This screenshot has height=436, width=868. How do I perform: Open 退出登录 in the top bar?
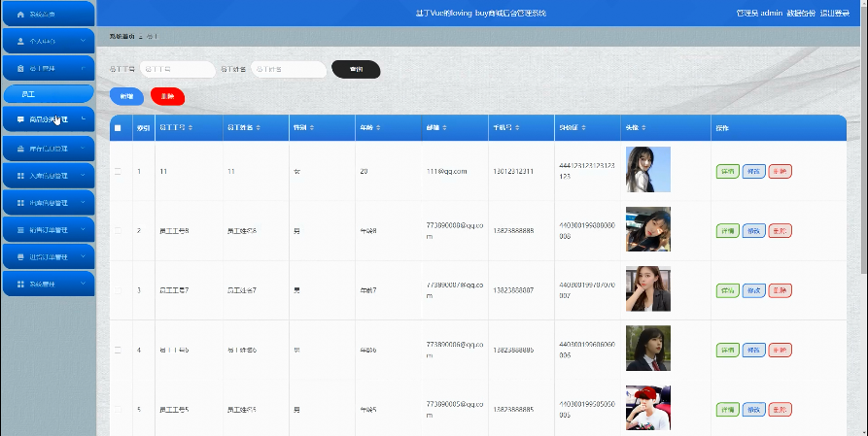835,14
